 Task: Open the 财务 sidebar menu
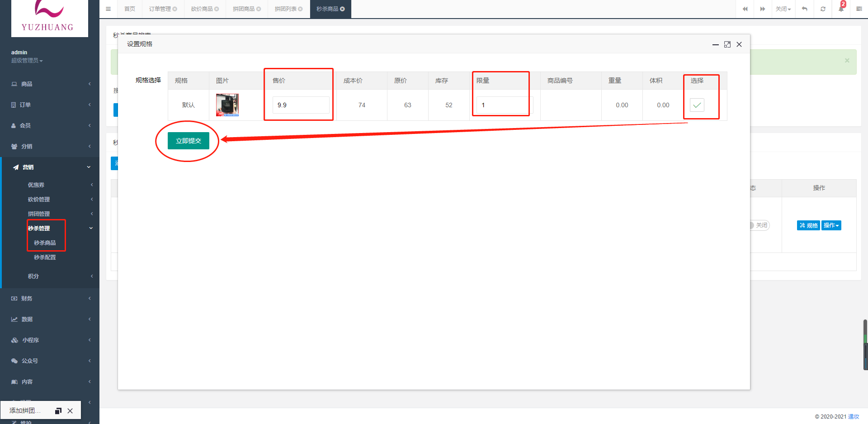[x=50, y=299]
